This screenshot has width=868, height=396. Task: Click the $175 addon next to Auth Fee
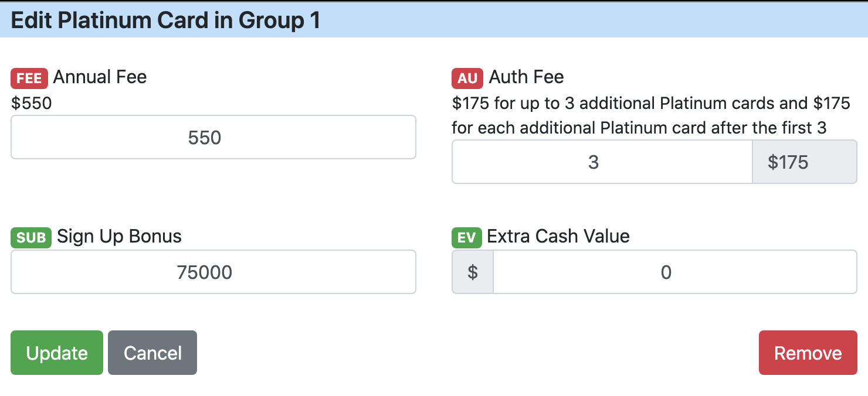[x=805, y=162]
